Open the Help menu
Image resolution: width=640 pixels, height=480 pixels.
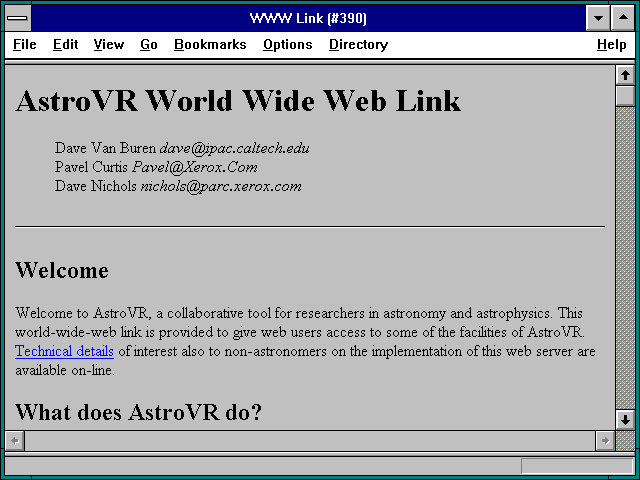611,44
